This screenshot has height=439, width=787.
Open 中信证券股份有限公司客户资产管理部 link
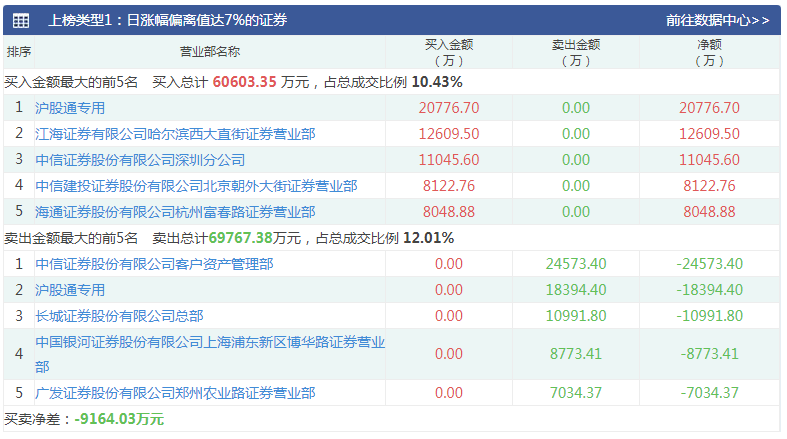coord(154,264)
